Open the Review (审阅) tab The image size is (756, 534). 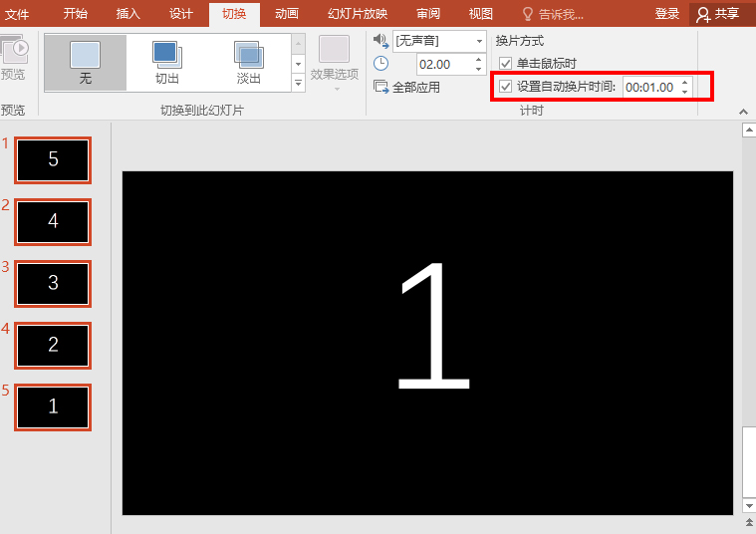click(428, 14)
